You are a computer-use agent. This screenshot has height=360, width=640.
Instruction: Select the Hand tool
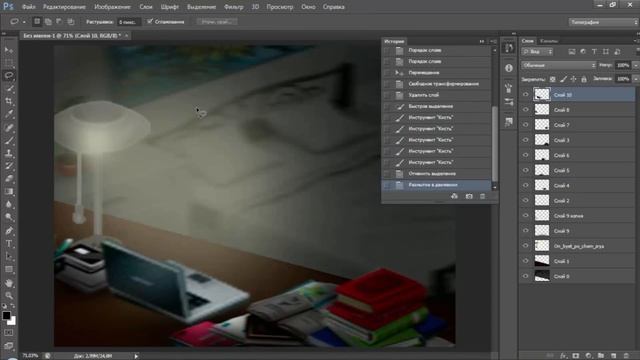[x=9, y=282]
